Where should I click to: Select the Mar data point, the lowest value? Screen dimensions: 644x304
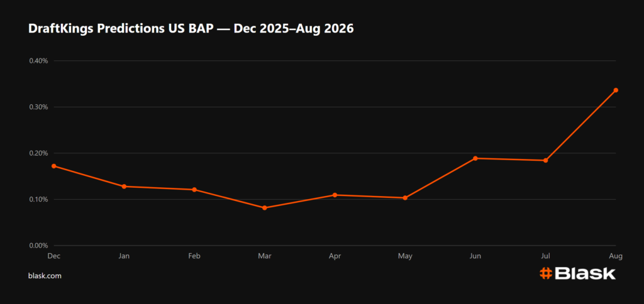coord(265,208)
